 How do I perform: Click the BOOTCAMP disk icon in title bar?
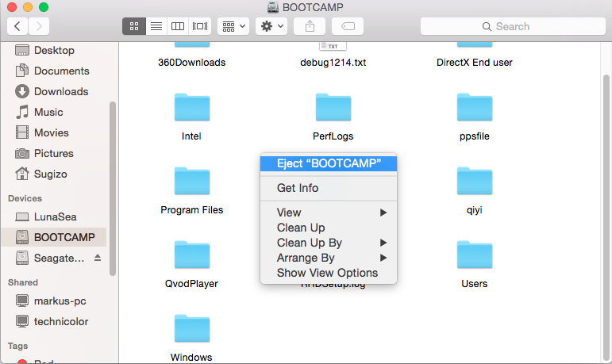pyautogui.click(x=273, y=7)
